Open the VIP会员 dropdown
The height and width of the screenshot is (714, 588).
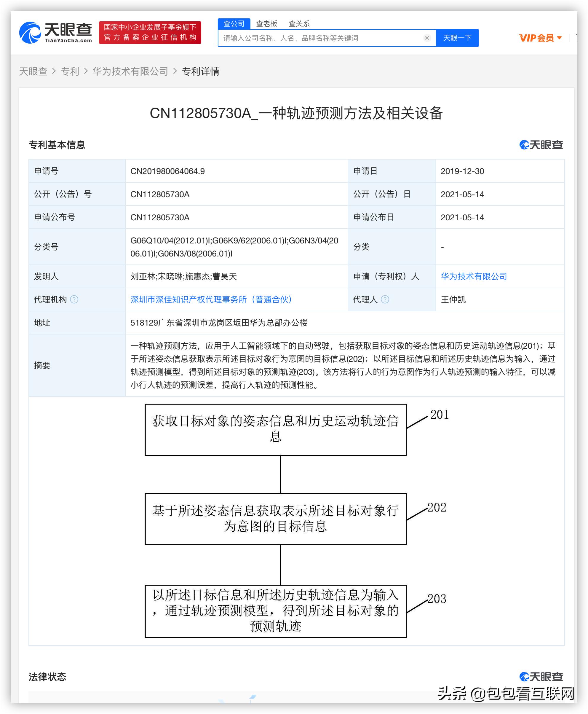(539, 38)
